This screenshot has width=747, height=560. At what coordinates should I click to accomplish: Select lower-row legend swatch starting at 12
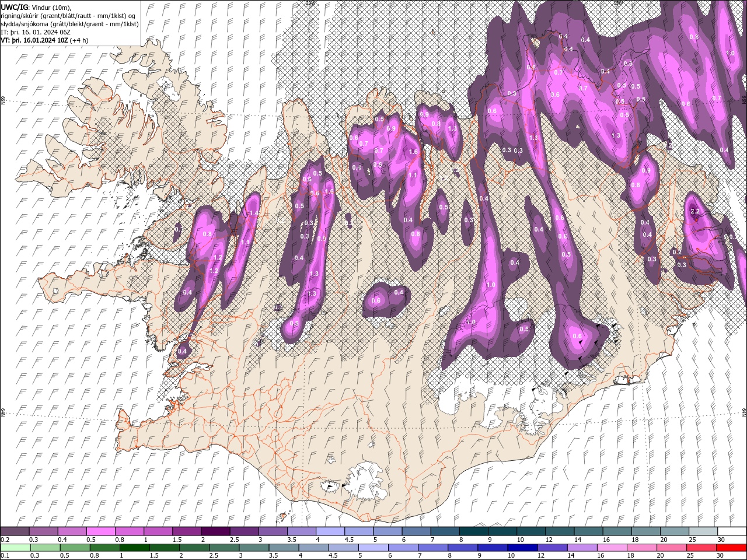point(552,548)
